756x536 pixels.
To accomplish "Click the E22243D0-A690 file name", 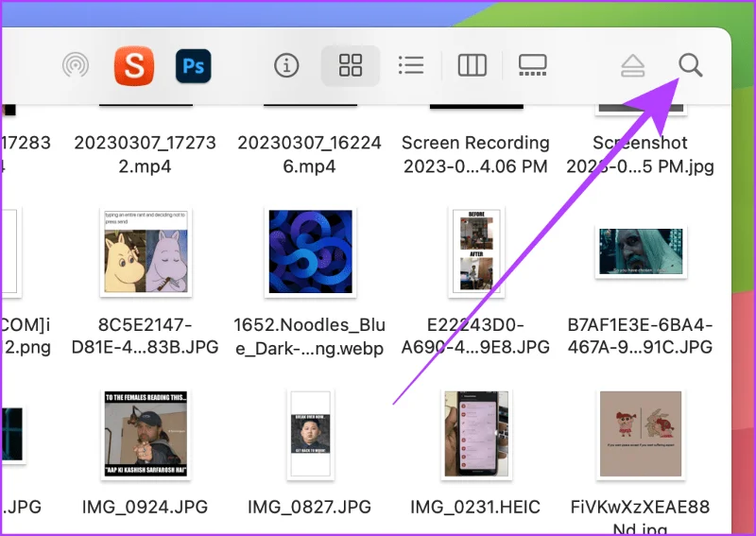I will coord(475,336).
